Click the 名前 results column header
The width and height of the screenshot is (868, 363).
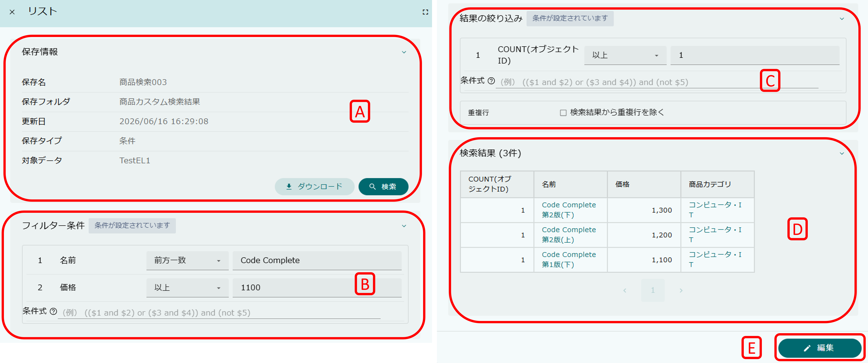point(570,184)
